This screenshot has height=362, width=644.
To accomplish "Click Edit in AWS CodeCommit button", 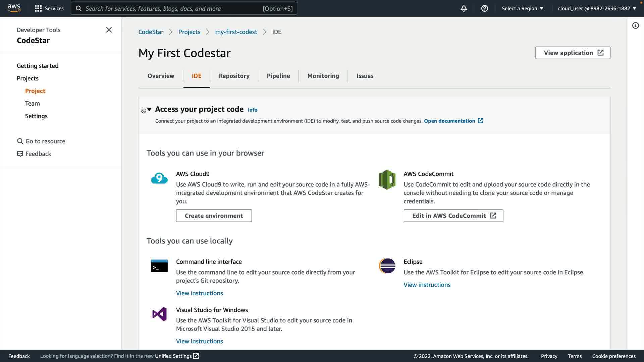I will [453, 216].
